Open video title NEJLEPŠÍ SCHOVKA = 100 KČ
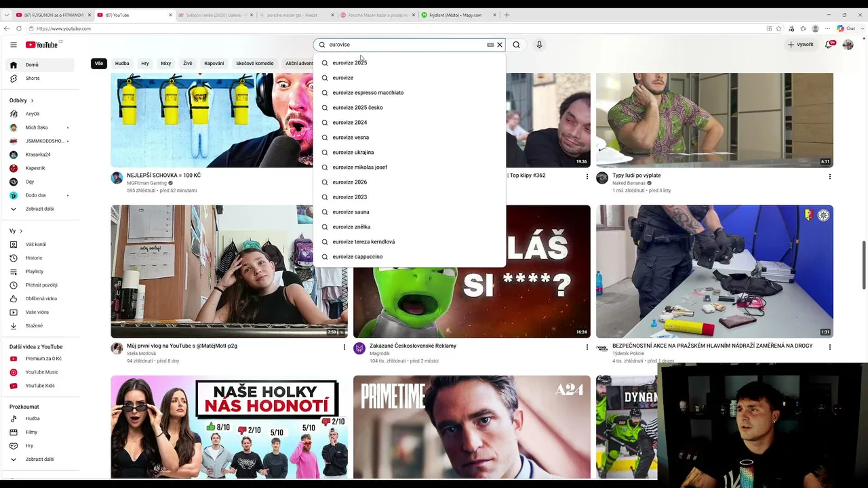The width and height of the screenshot is (868, 488). [x=163, y=176]
